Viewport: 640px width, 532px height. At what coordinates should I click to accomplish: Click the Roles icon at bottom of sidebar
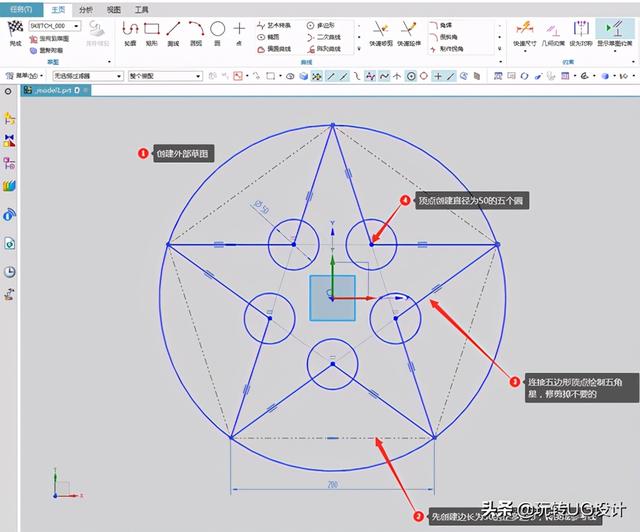(x=9, y=294)
